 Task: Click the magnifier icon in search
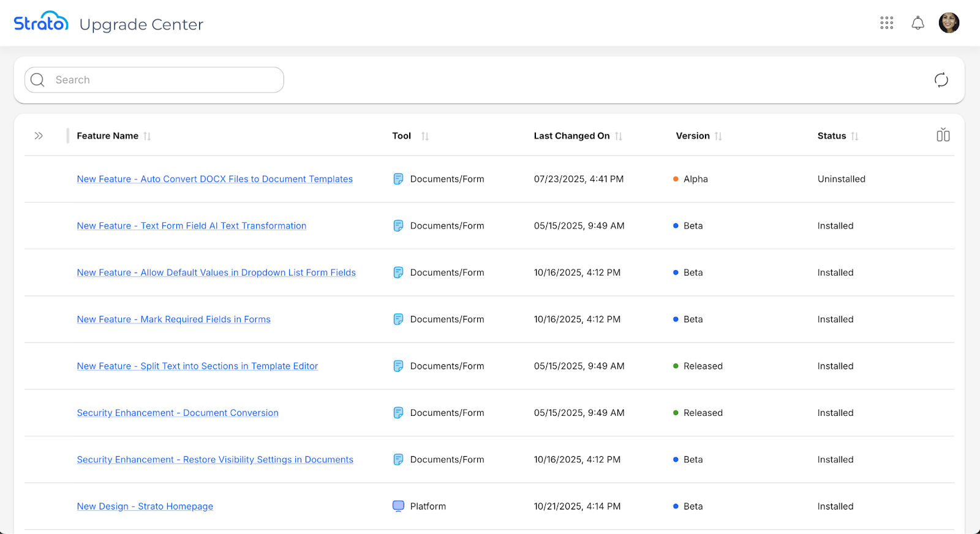[x=38, y=80]
